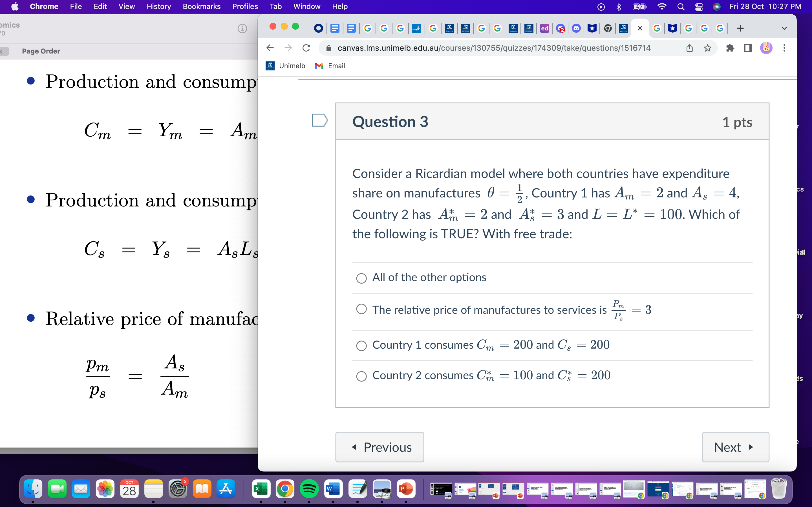
Task: Choose Country 2 consumes 100 and 200 option
Action: 361,376
